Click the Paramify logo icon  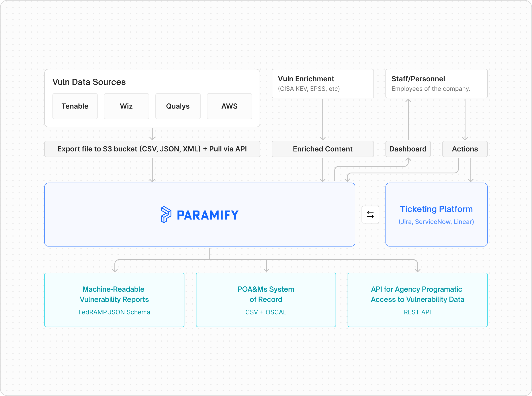166,215
